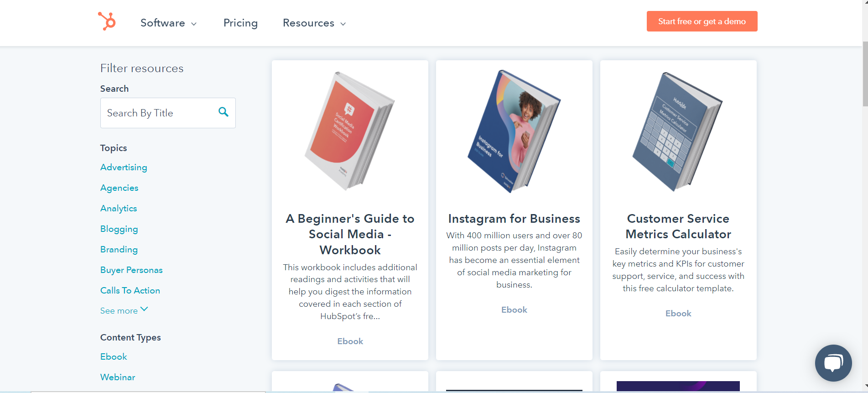
Task: Filter content type by Ebook
Action: pyautogui.click(x=114, y=356)
